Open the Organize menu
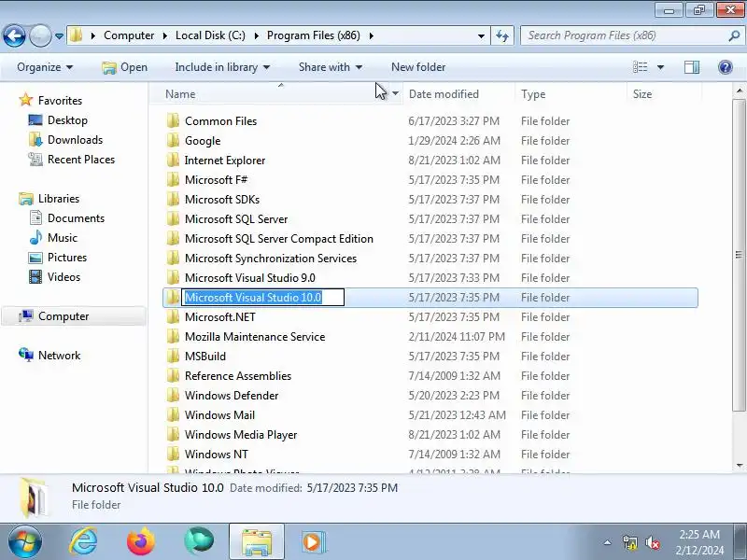This screenshot has height=560, width=747. (x=45, y=67)
